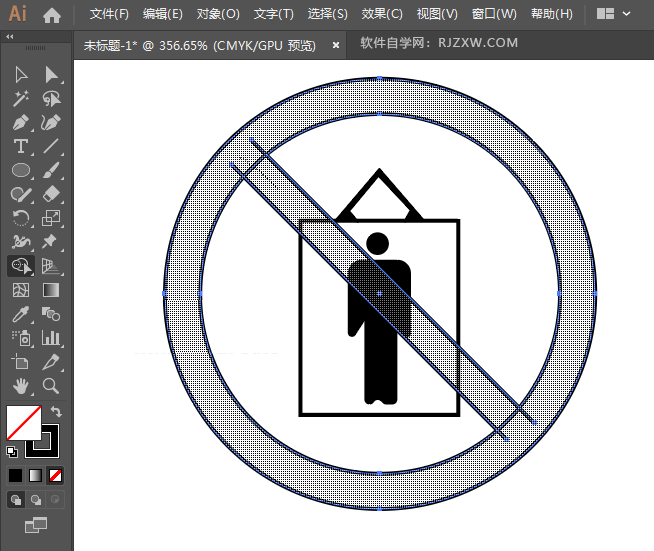Set paint to None
The image size is (654, 551).
[x=55, y=475]
